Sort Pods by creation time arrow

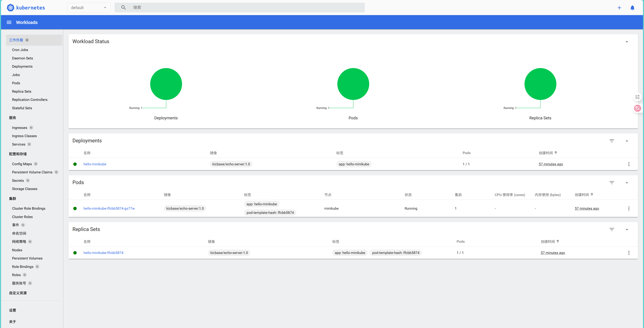click(x=592, y=194)
